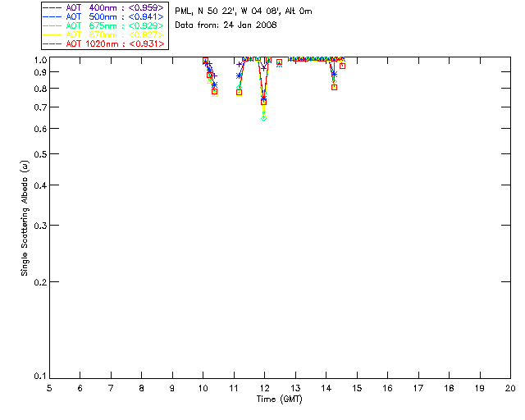Click the y-axis tick label 0.4
Image resolution: width=525 pixels, height=420 pixels.
[x=40, y=185]
